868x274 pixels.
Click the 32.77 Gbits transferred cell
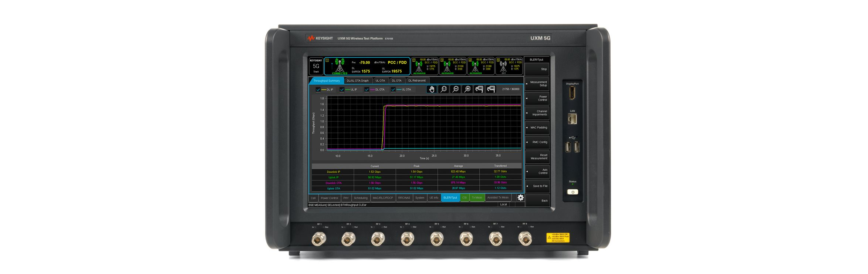pos(500,172)
